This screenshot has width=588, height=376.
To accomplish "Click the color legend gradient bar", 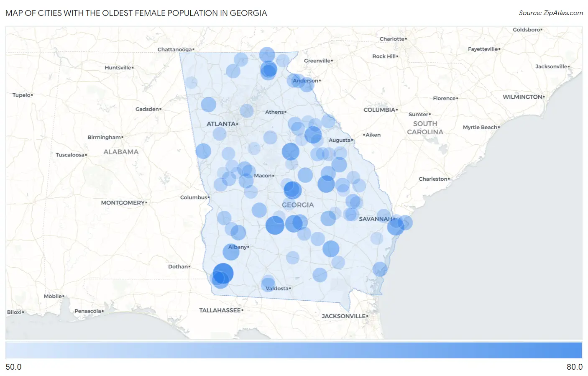I will tap(294, 350).
